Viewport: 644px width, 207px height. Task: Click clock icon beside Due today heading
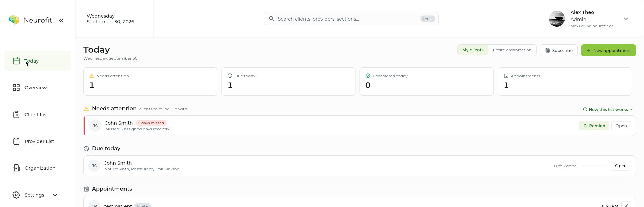click(86, 149)
